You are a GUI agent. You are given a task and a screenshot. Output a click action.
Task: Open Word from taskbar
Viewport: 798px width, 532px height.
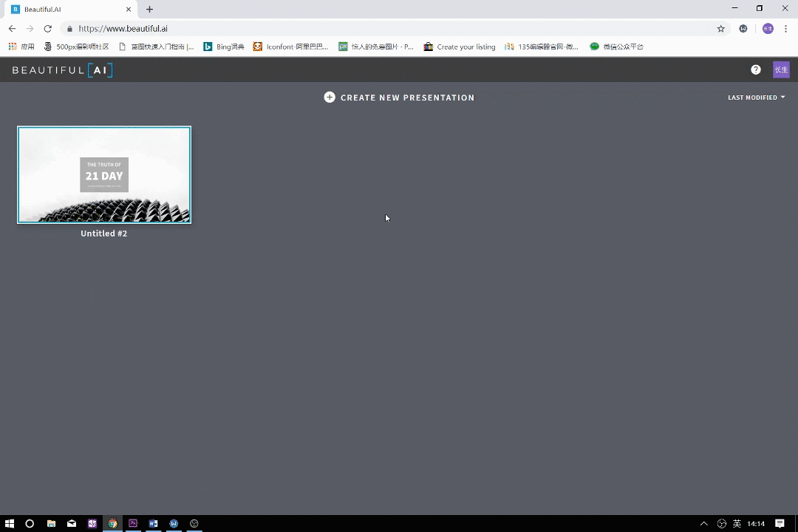153,523
